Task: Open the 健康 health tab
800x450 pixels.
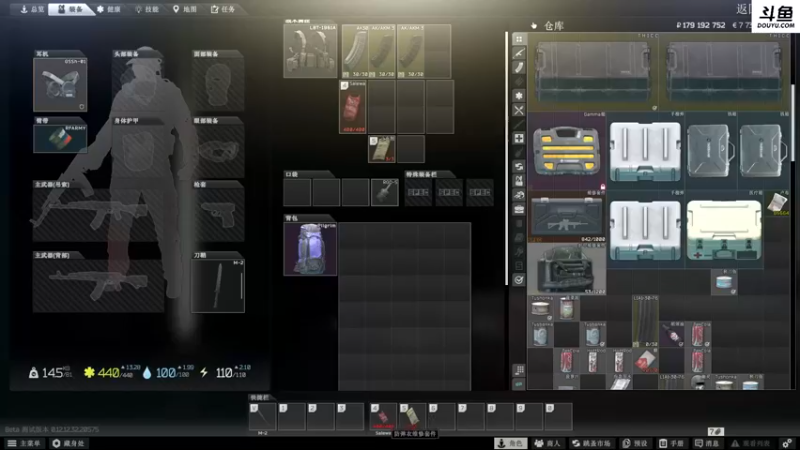Action: coord(109,9)
